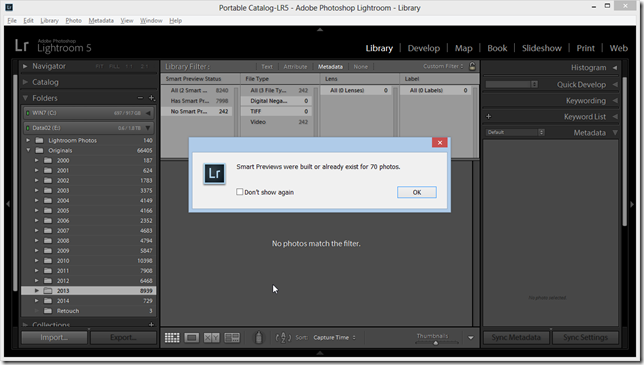Switch to Loupe view icon
The height and width of the screenshot is (365, 644).
tap(191, 337)
